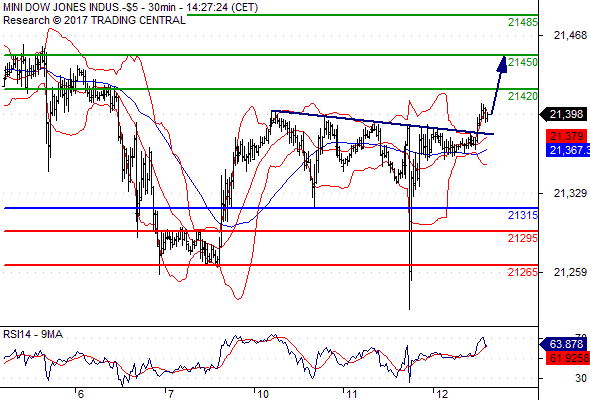Click the 21,468 price axis label
The width and height of the screenshot is (590, 400).
click(x=570, y=35)
